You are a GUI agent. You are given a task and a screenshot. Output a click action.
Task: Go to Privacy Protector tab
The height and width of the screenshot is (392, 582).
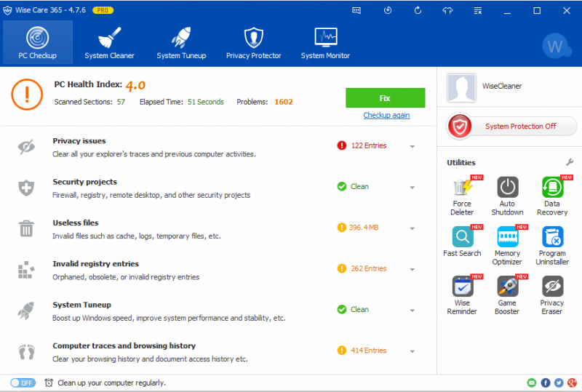coord(253,42)
